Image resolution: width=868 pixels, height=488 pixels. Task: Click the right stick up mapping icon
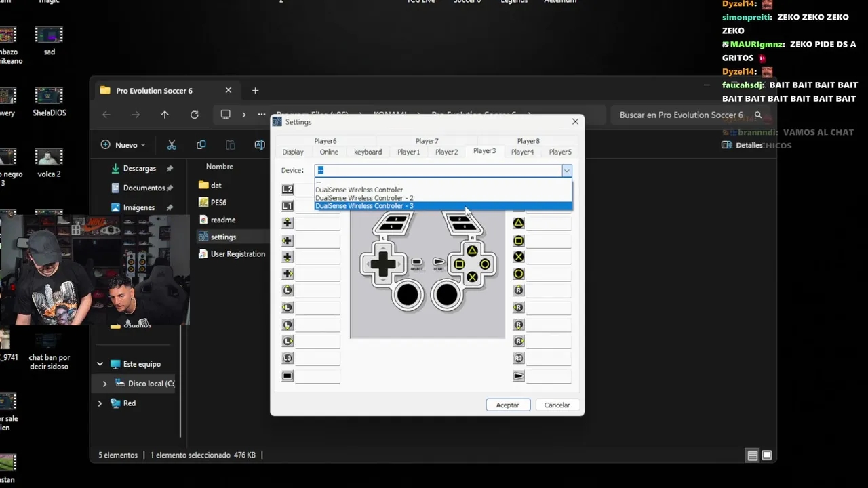coord(519,291)
